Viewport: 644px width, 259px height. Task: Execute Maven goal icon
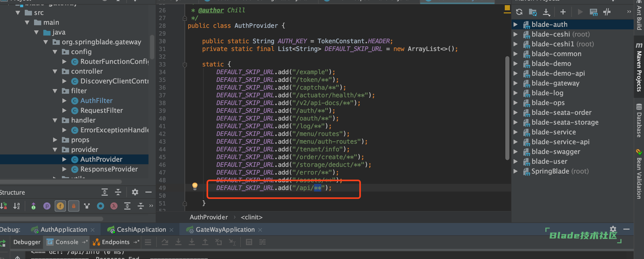pos(594,12)
